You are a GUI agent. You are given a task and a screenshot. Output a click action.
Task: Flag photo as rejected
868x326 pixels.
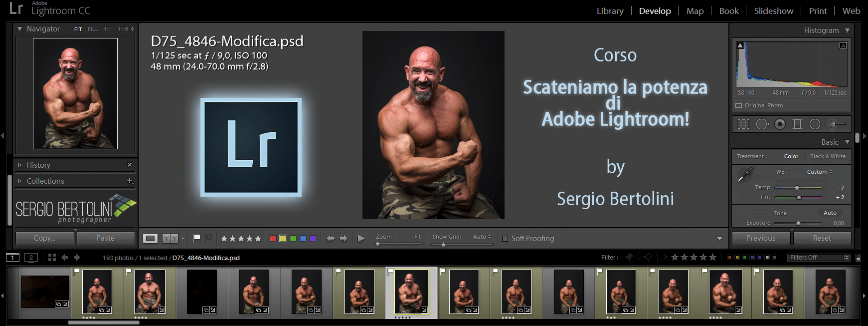click(208, 238)
